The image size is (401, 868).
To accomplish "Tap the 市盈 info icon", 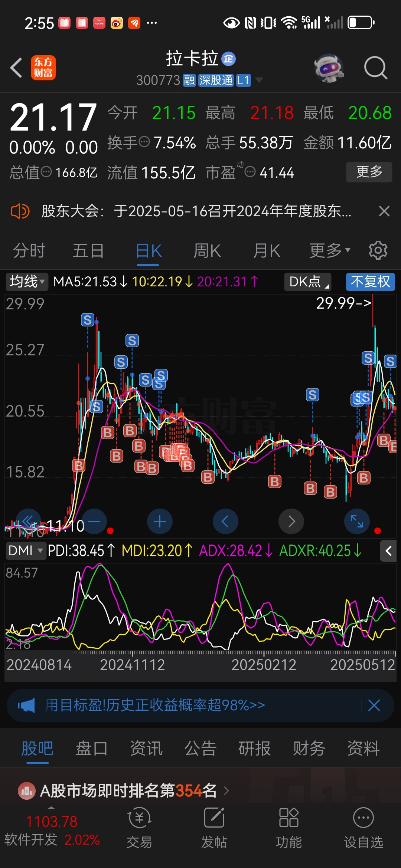I will pyautogui.click(x=250, y=172).
